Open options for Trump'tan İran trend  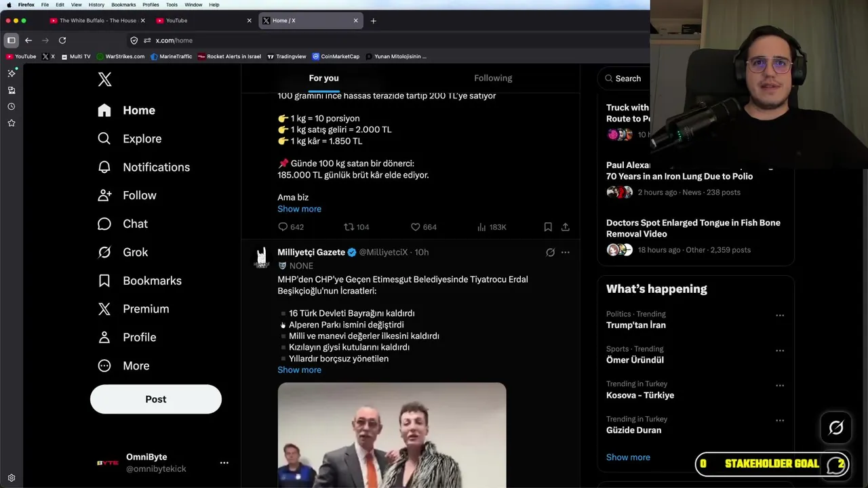point(780,315)
